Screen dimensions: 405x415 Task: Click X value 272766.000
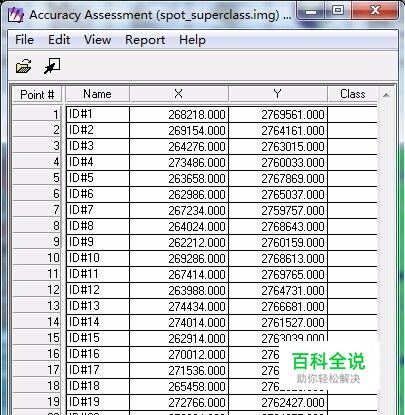click(179, 402)
